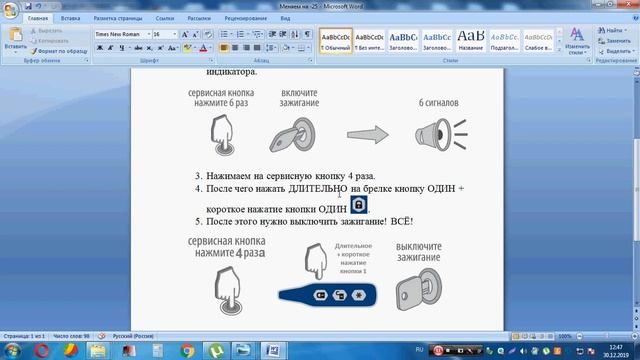Open the Рецензирование tab

[x=246, y=18]
